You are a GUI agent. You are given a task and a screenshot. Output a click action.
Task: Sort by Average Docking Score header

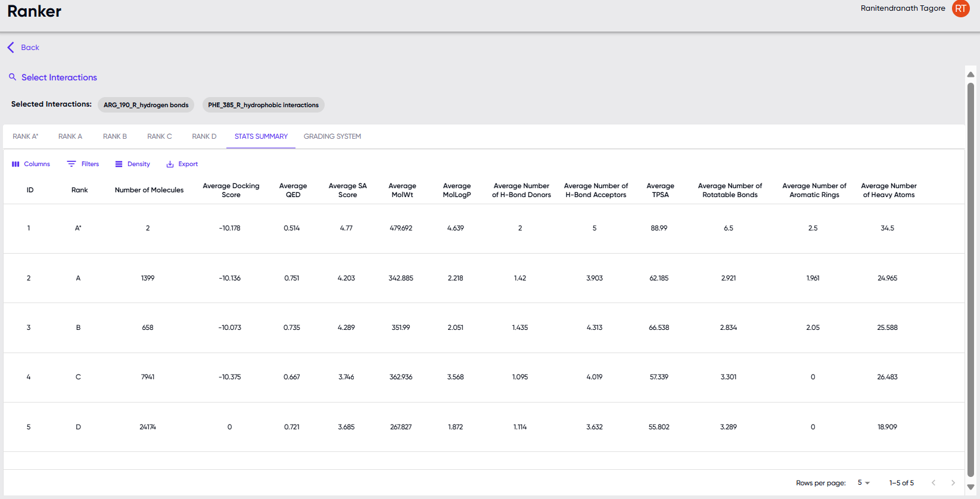[x=231, y=191]
